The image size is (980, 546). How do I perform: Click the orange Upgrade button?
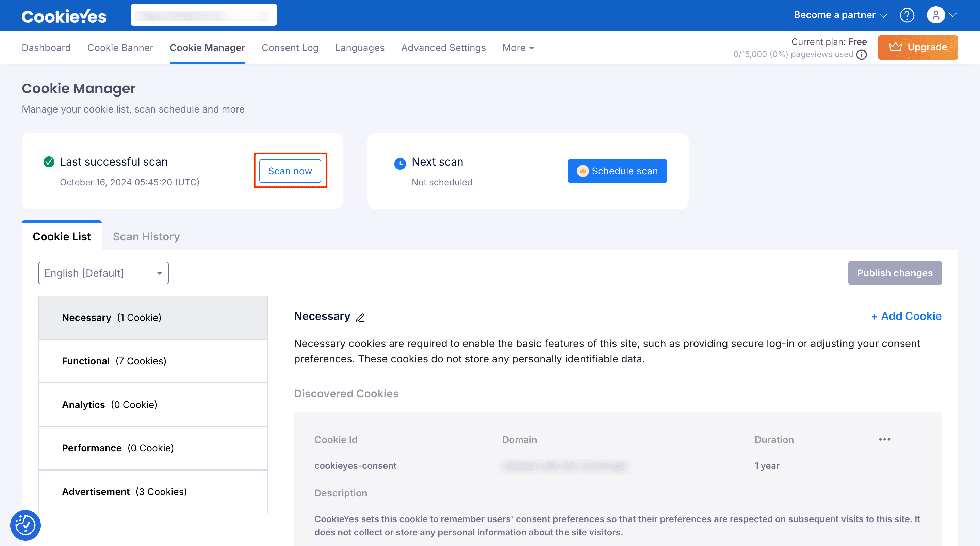pyautogui.click(x=918, y=48)
